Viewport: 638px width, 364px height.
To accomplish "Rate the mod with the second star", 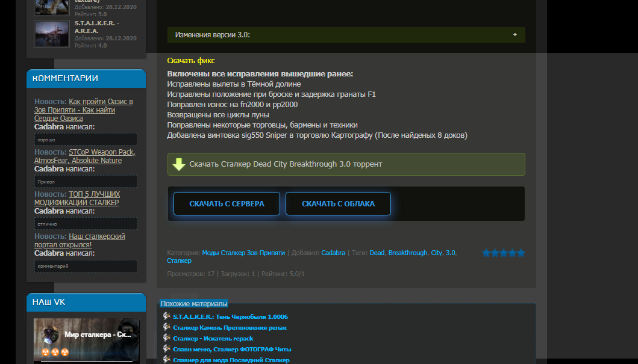I will (x=495, y=253).
